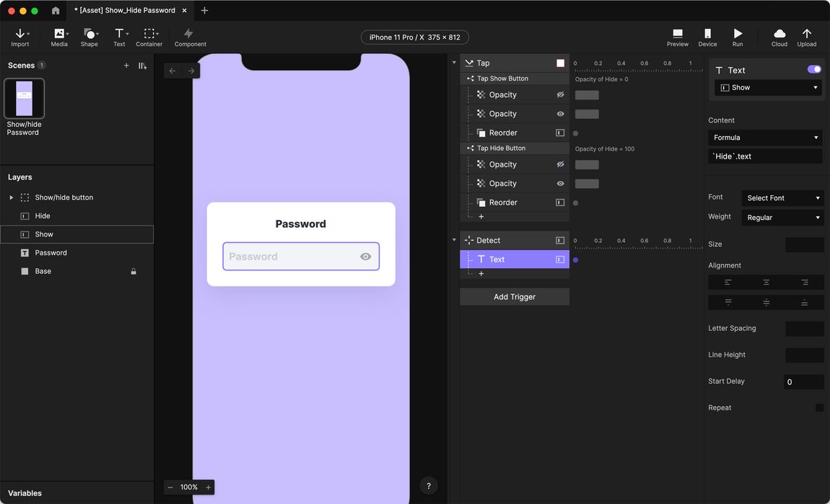The width and height of the screenshot is (830, 504).
Task: Zoom in with the plus button
Action: pos(209,487)
